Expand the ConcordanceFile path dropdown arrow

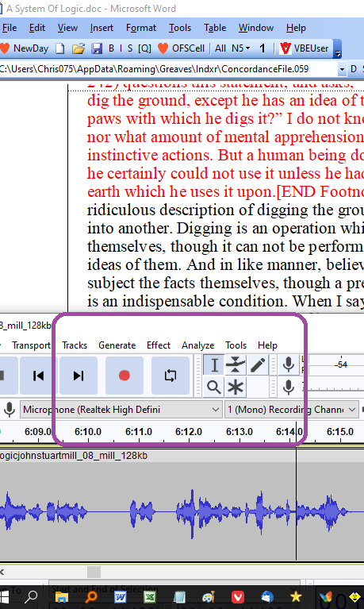pyautogui.click(x=342, y=70)
